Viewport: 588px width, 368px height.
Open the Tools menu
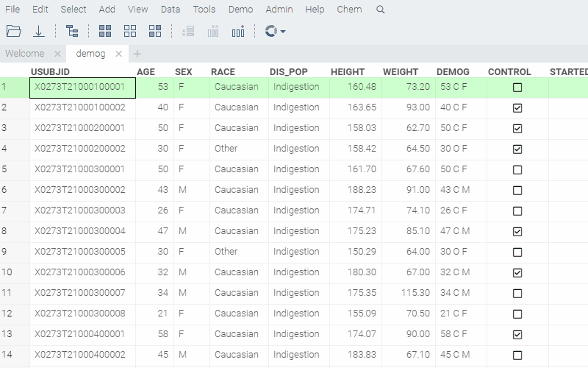tap(204, 10)
